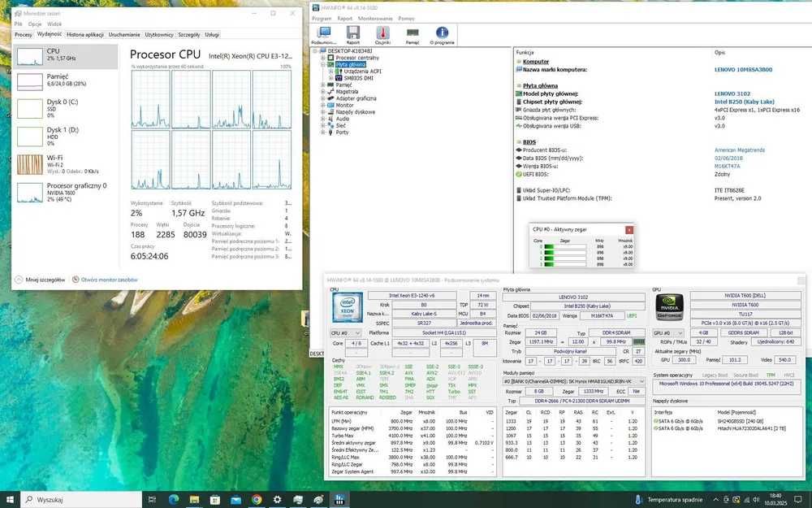Expand the Adapter graficzny tree node
The width and height of the screenshot is (812, 508).
(x=322, y=98)
